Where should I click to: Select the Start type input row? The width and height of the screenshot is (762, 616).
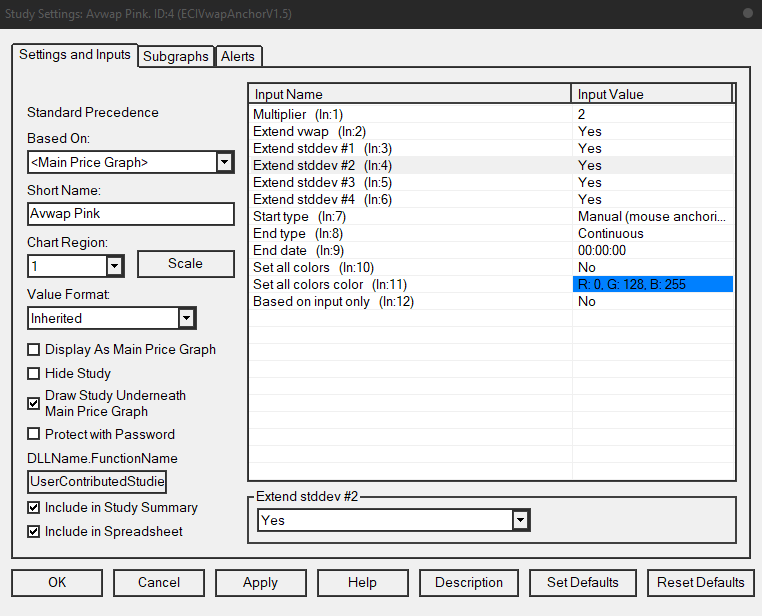click(410, 217)
